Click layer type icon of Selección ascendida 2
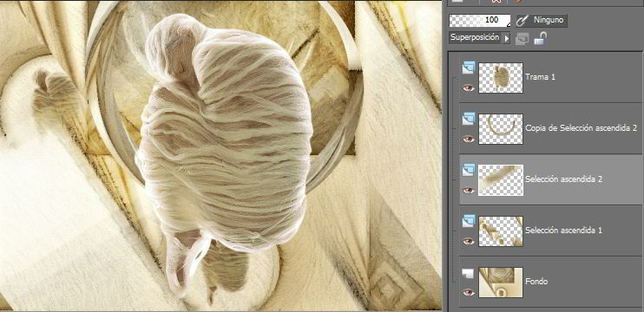The height and width of the screenshot is (312, 644). coord(468,170)
